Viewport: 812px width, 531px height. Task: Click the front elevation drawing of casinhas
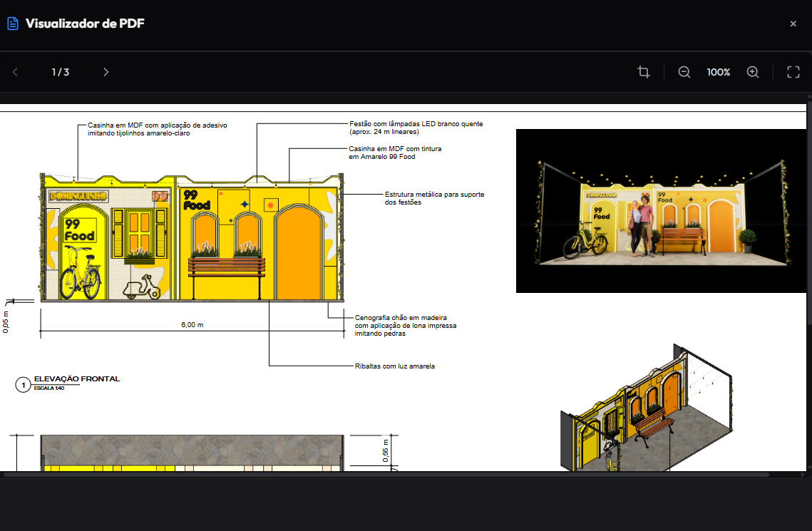[x=192, y=237]
